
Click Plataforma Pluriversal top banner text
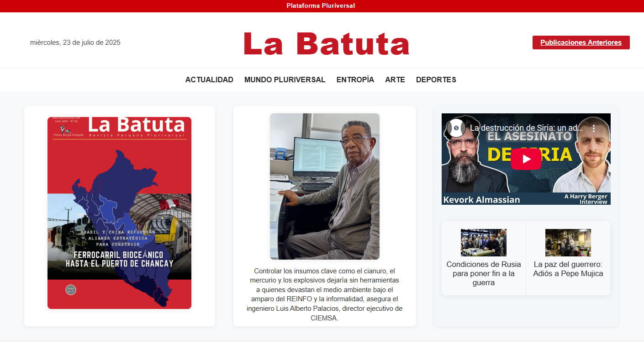tap(321, 6)
